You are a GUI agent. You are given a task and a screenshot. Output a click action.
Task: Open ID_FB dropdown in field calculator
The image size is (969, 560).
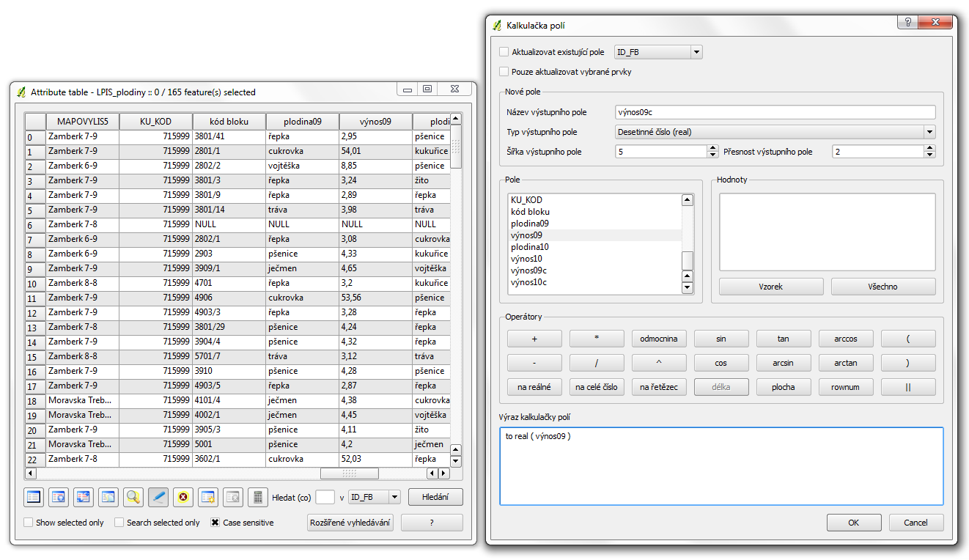658,52
